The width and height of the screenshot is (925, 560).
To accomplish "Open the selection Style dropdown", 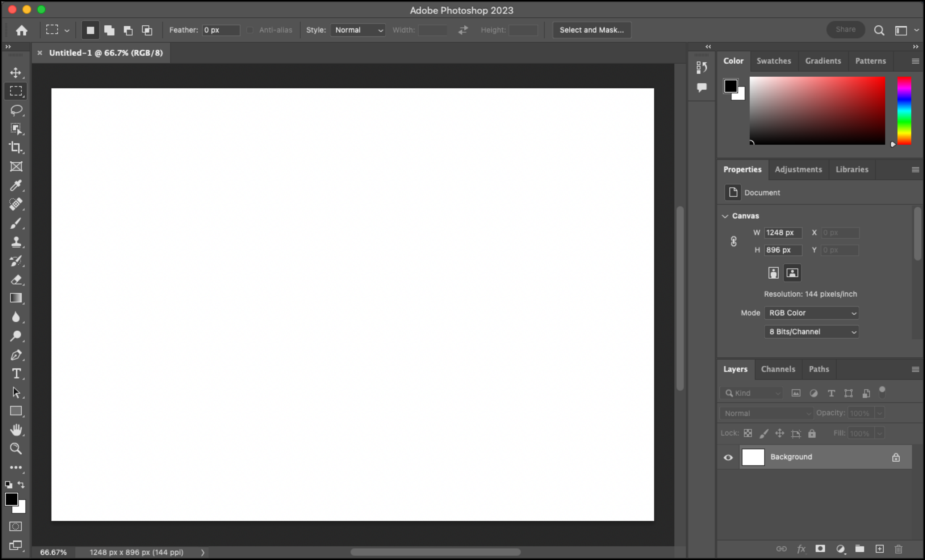I will click(357, 30).
